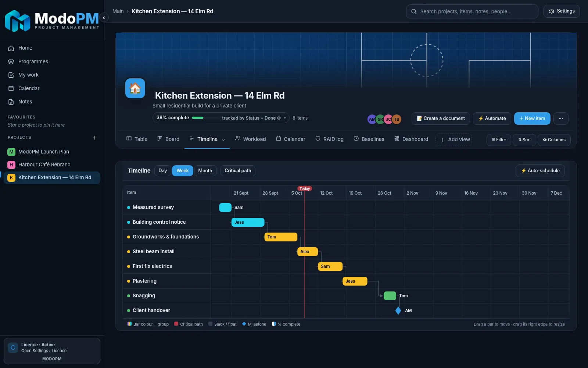Click the house project icon
The width and height of the screenshot is (588, 368).
pos(135,88)
